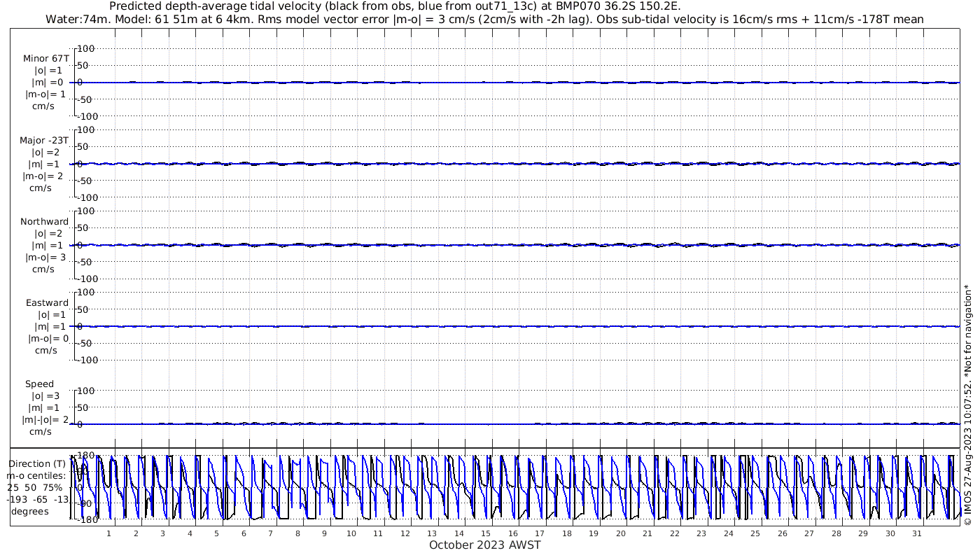Click the "Northward" panel label
Viewport: 980px width, 560px height.
tap(45, 221)
